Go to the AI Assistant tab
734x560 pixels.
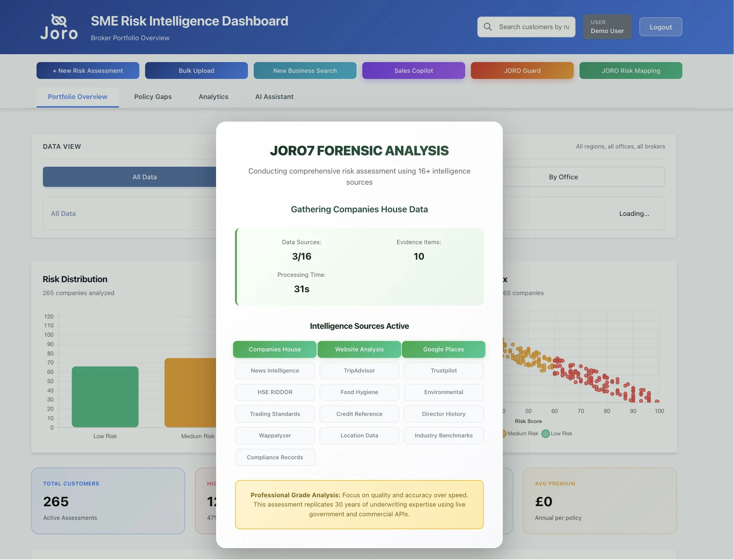coord(274,97)
